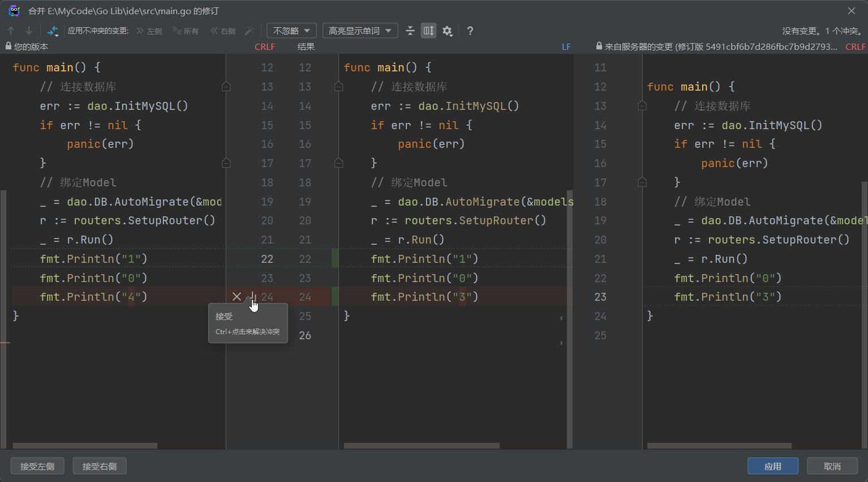868x482 pixels.
Task: Click the 接受右侧 button
Action: click(x=100, y=466)
